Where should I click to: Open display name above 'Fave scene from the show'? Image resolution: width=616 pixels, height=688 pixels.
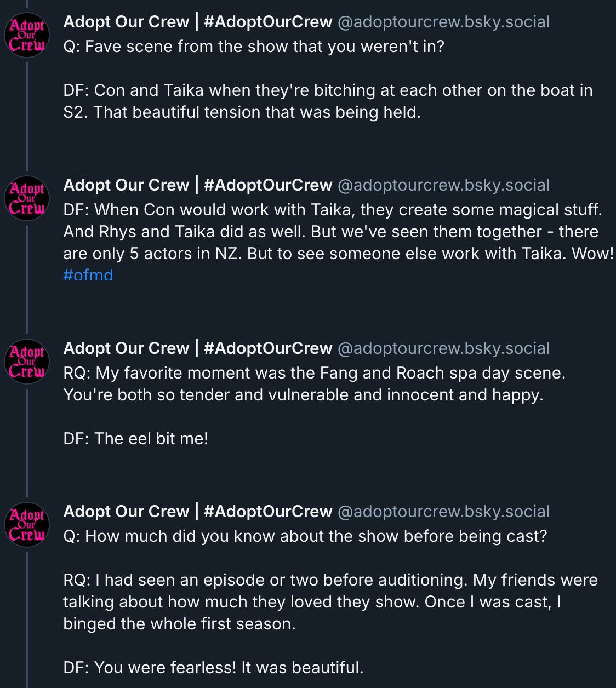198,22
